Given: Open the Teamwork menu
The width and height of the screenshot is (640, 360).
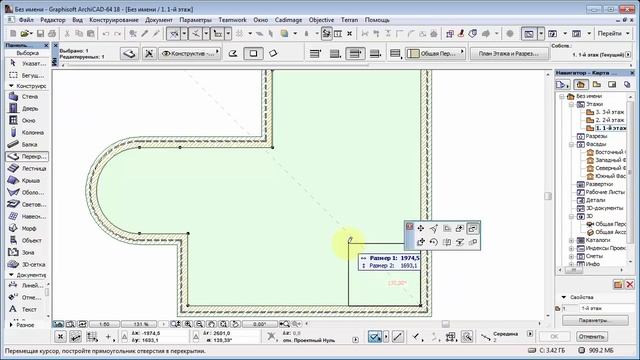Looking at the screenshot, I should pyautogui.click(x=232, y=20).
